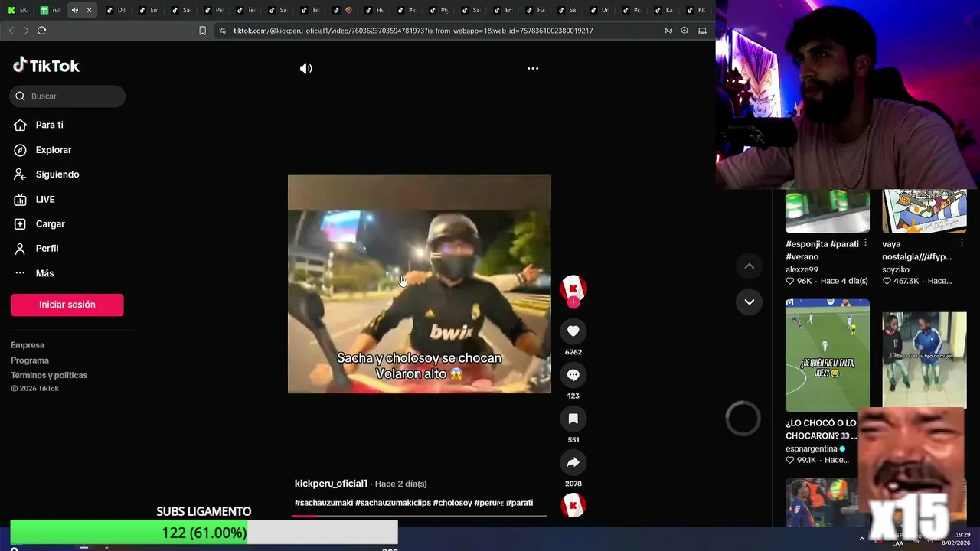
Task: Open options for vaya nostalgia video
Action: click(962, 243)
